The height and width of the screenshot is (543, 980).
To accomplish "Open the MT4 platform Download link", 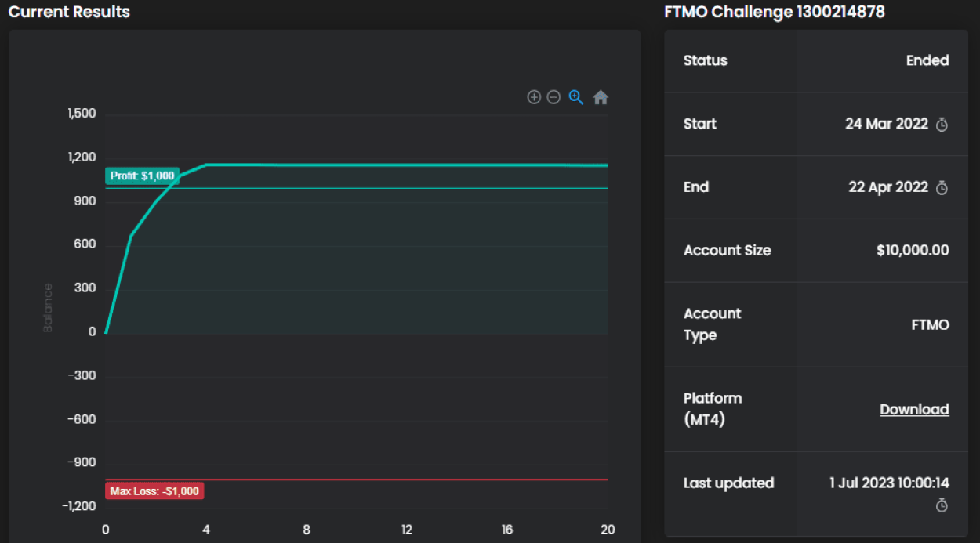I will point(914,410).
